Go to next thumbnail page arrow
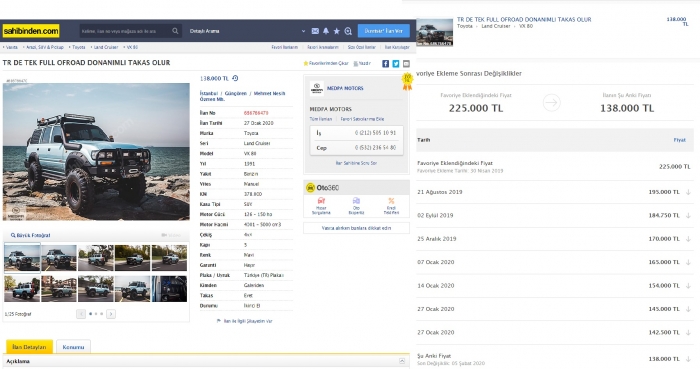 (111, 314)
